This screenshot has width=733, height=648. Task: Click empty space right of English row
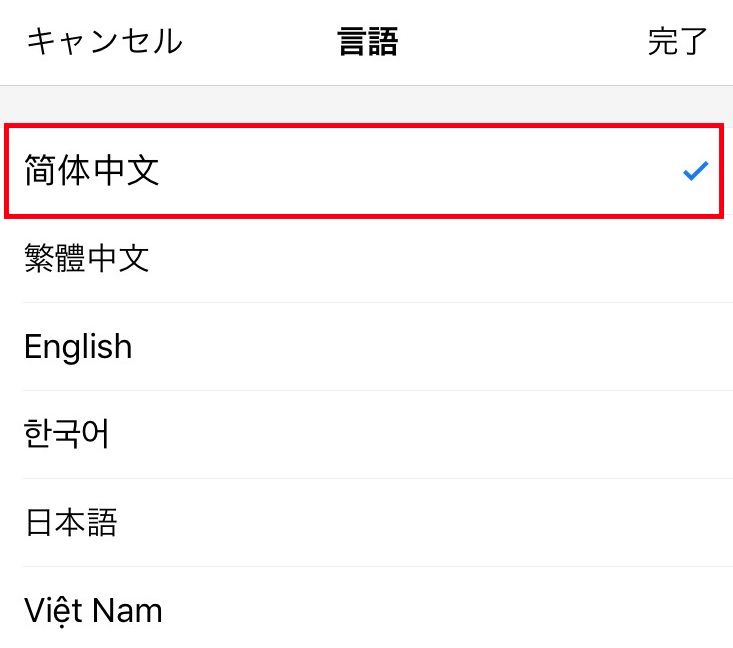[500, 347]
